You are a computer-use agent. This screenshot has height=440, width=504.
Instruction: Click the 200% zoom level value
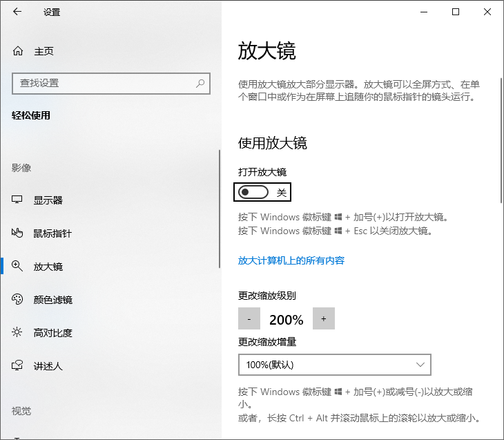point(287,320)
